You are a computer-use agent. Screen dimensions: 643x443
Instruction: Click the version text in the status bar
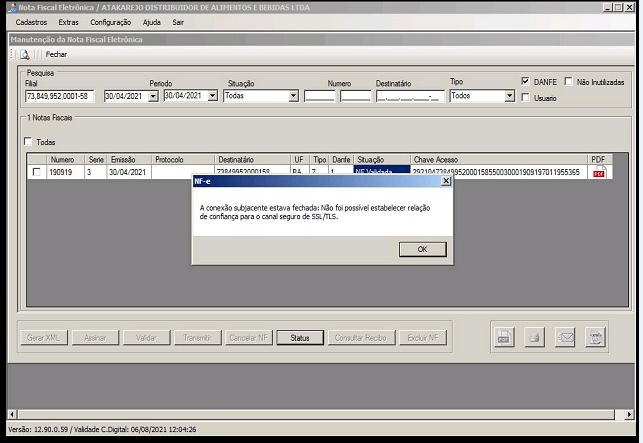pos(102,429)
